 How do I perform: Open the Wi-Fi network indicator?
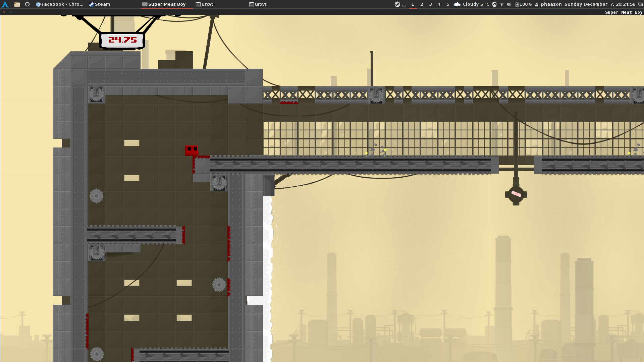tap(502, 4)
